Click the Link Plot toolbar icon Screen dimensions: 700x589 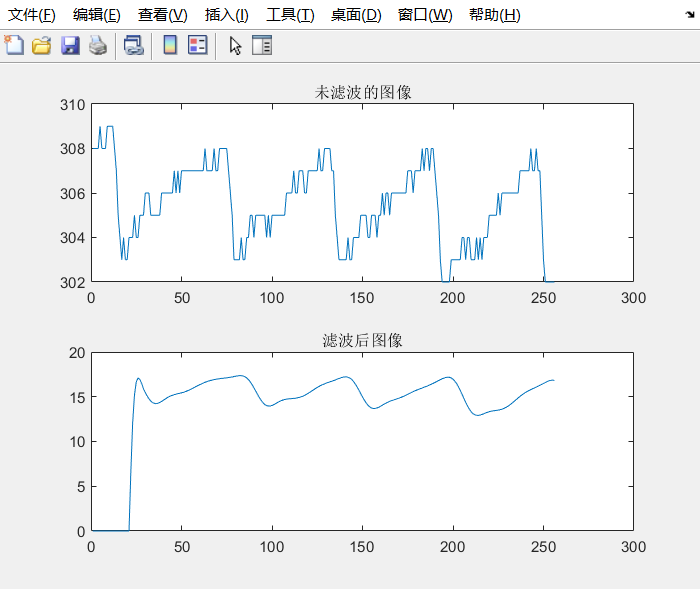pyautogui.click(x=133, y=45)
